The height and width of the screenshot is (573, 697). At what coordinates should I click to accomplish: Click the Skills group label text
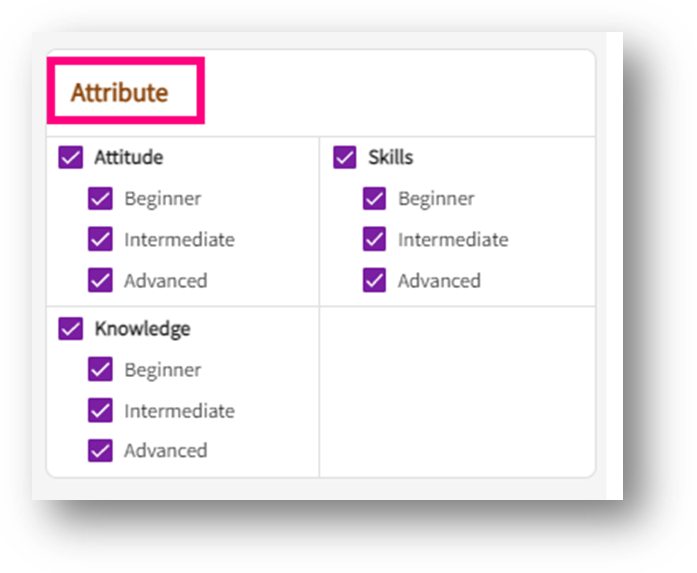pyautogui.click(x=390, y=158)
